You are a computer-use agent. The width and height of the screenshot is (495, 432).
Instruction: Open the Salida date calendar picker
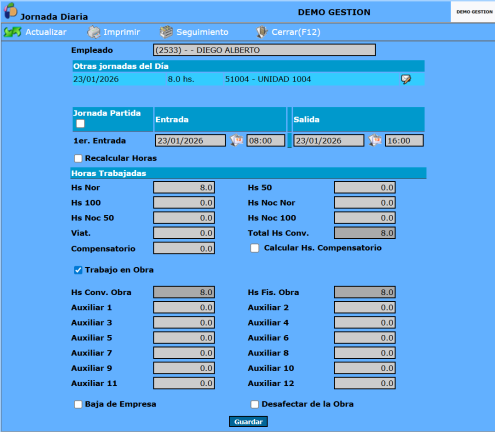click(375, 140)
